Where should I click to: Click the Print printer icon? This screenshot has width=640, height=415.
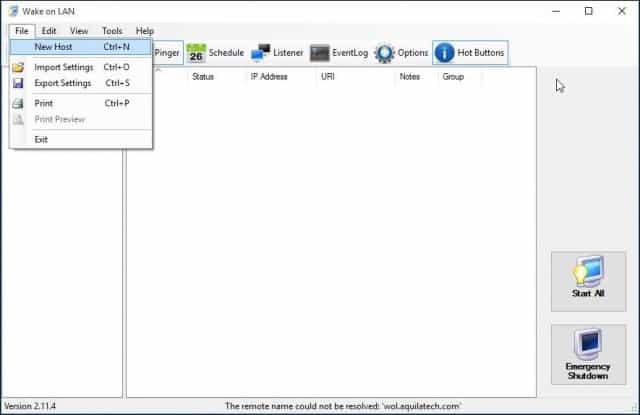click(x=18, y=104)
